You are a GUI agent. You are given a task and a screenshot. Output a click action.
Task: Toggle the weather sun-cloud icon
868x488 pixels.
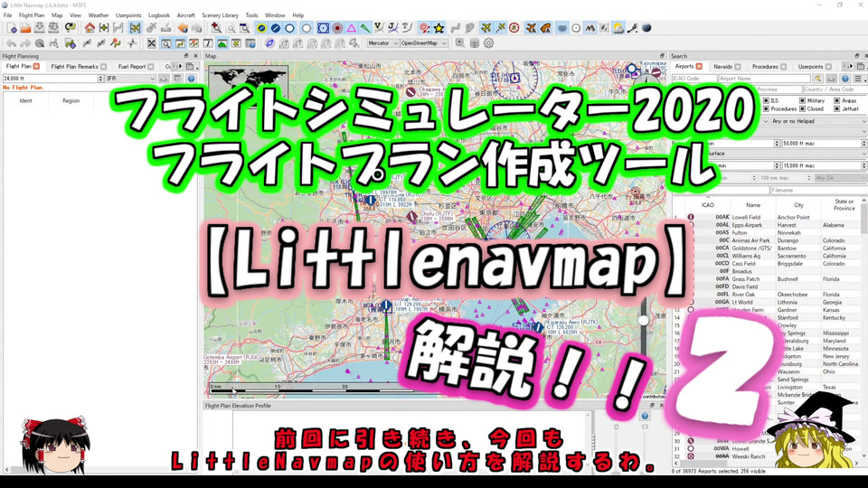(618, 28)
